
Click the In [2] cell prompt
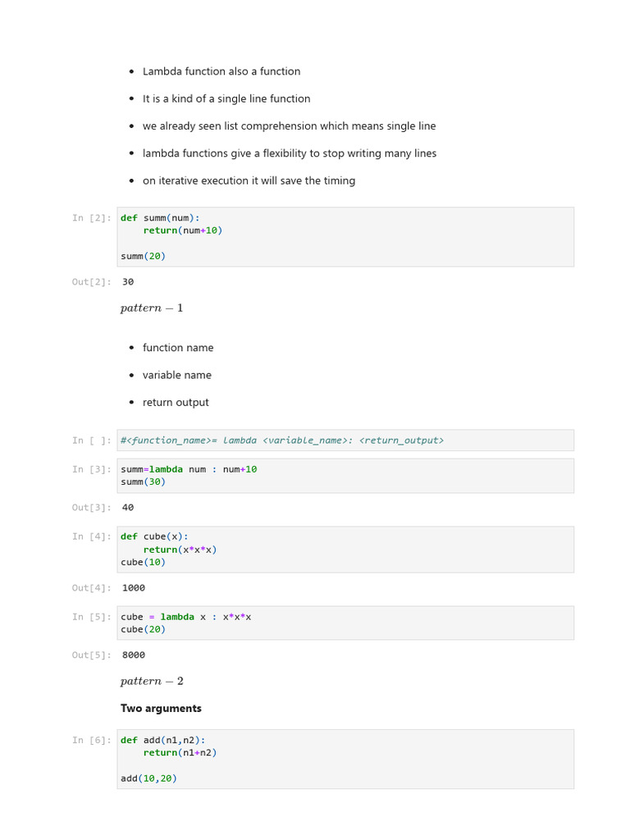90,218
